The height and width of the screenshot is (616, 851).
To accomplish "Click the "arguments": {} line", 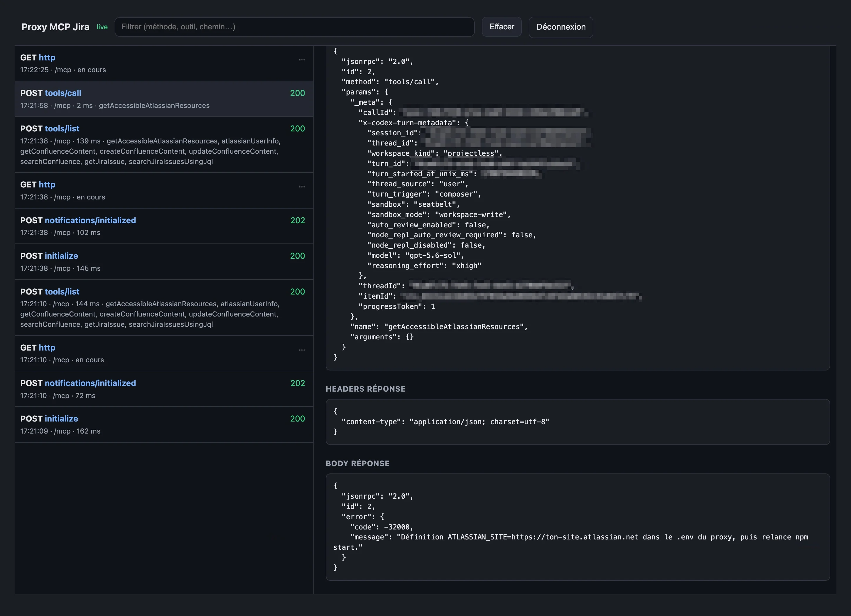I will coord(381,337).
